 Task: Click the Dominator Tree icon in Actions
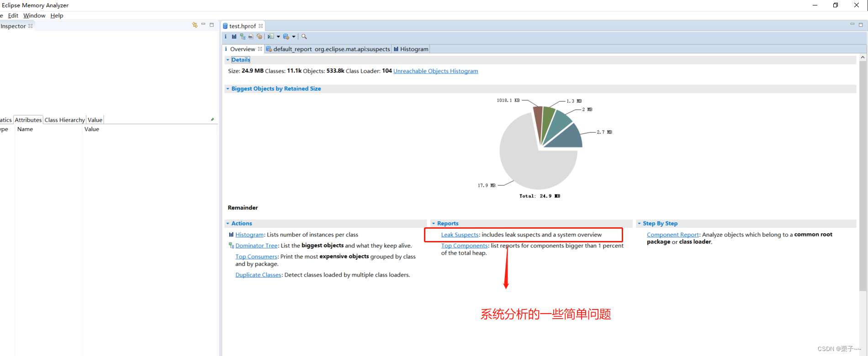(231, 246)
